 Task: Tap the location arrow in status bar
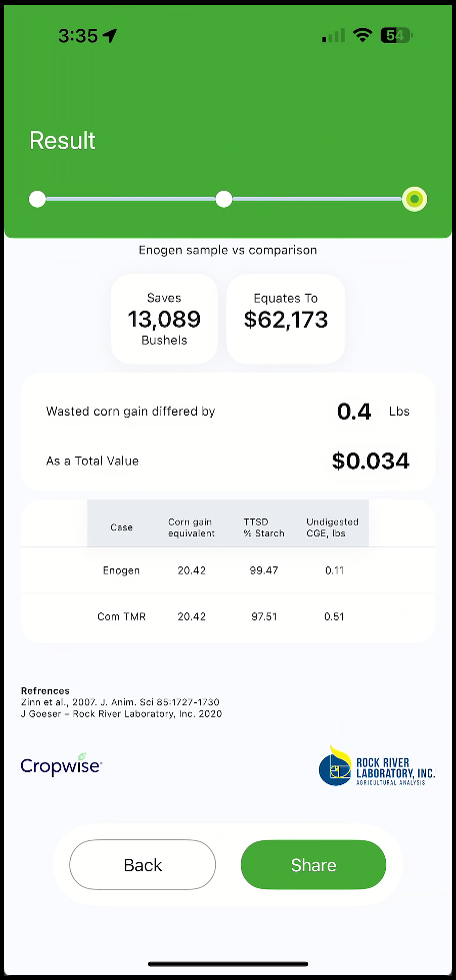click(110, 36)
